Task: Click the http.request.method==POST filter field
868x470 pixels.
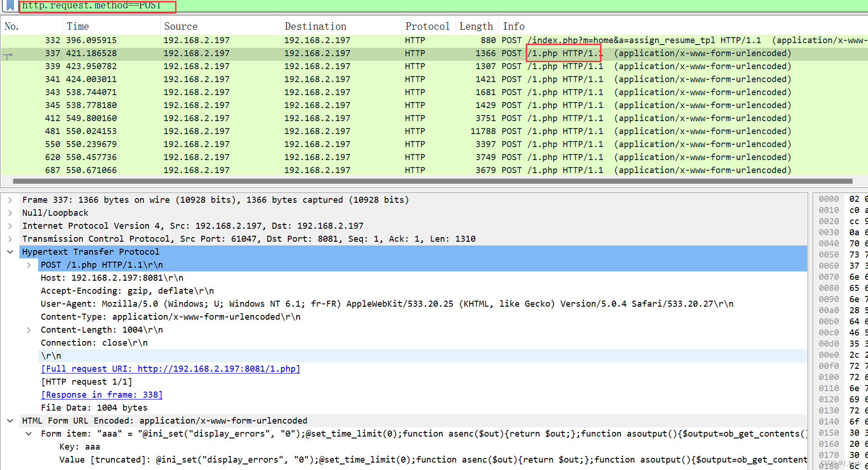Action: (93, 6)
